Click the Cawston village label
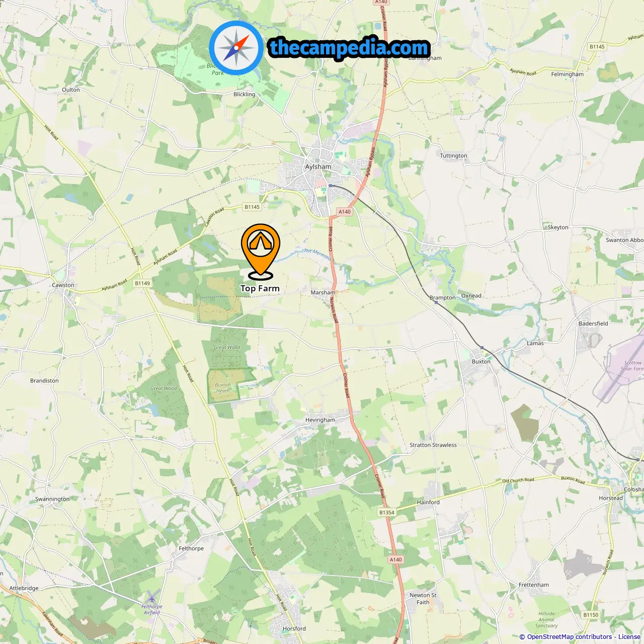 [x=63, y=285]
